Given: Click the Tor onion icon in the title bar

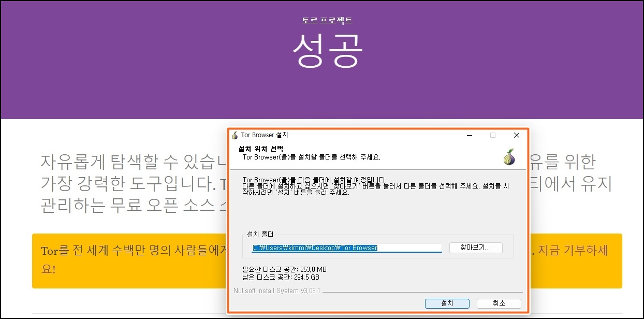Looking at the screenshot, I should pyautogui.click(x=235, y=135).
